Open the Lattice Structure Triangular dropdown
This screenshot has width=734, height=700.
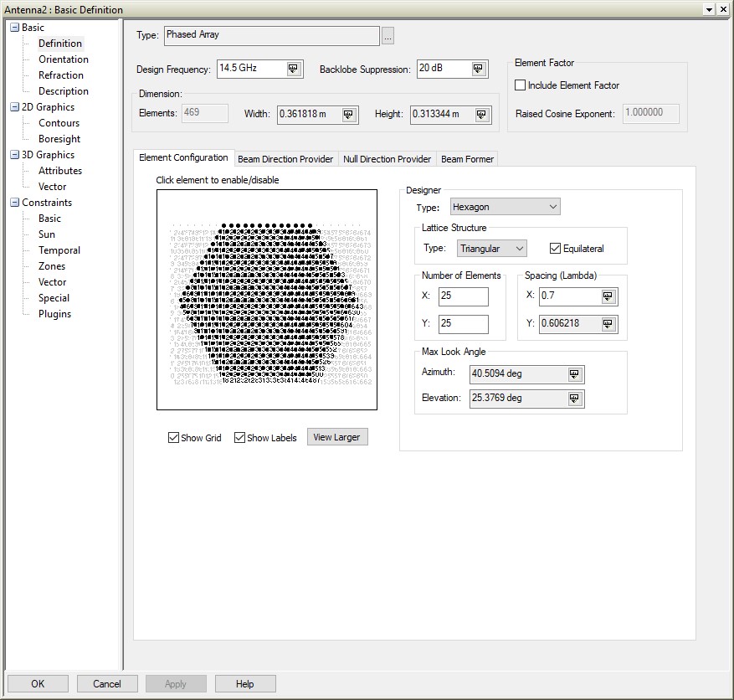tap(492, 248)
